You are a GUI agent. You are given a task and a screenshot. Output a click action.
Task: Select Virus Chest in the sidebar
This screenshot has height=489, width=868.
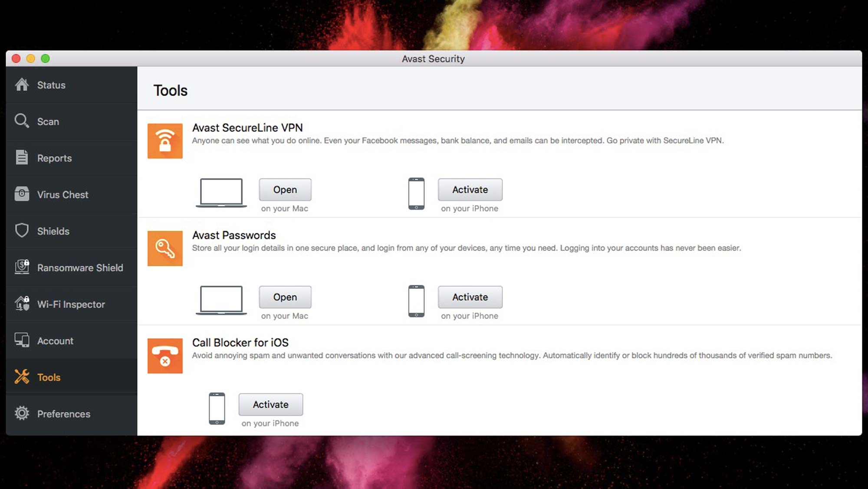(72, 194)
